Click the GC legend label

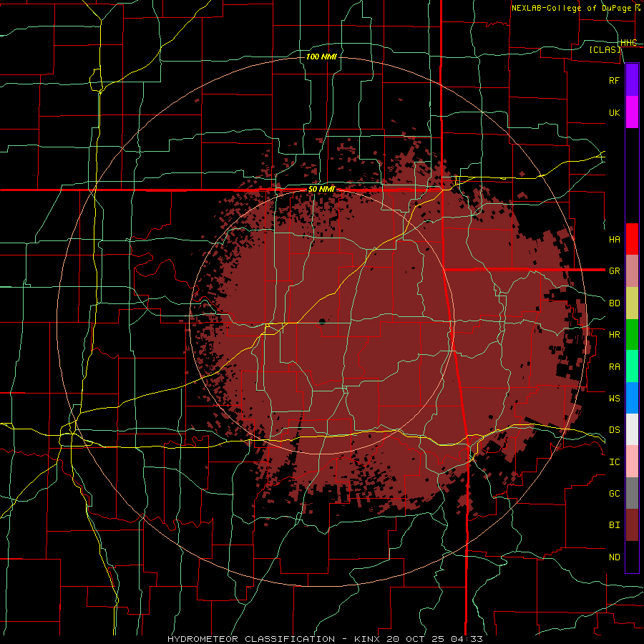(614, 494)
